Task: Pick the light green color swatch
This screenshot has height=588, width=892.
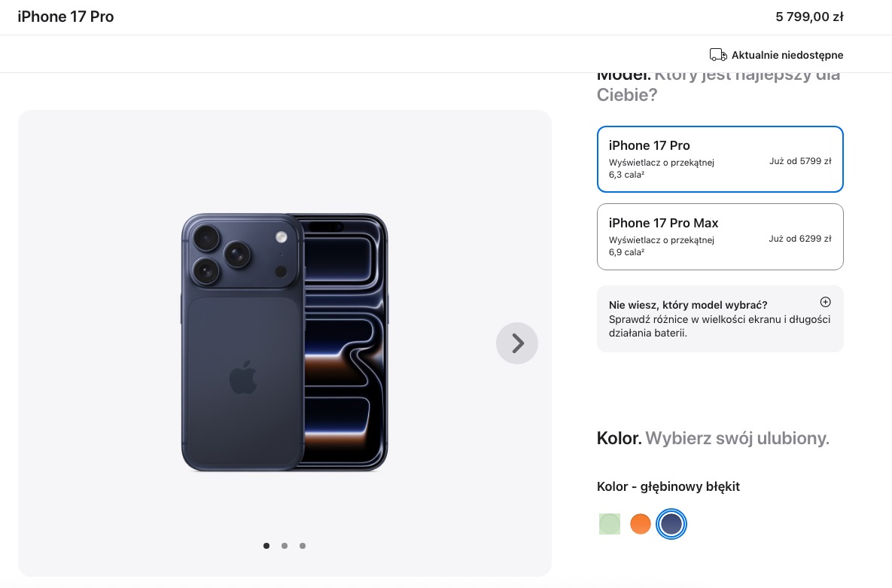Action: point(609,524)
